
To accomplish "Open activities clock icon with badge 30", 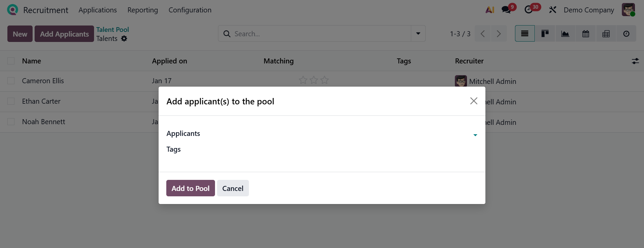I will pos(529,10).
